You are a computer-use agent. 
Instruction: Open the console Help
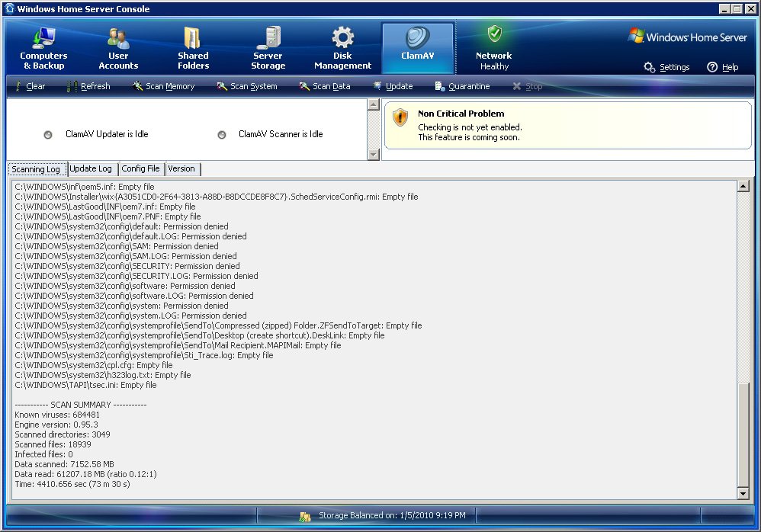click(723, 67)
